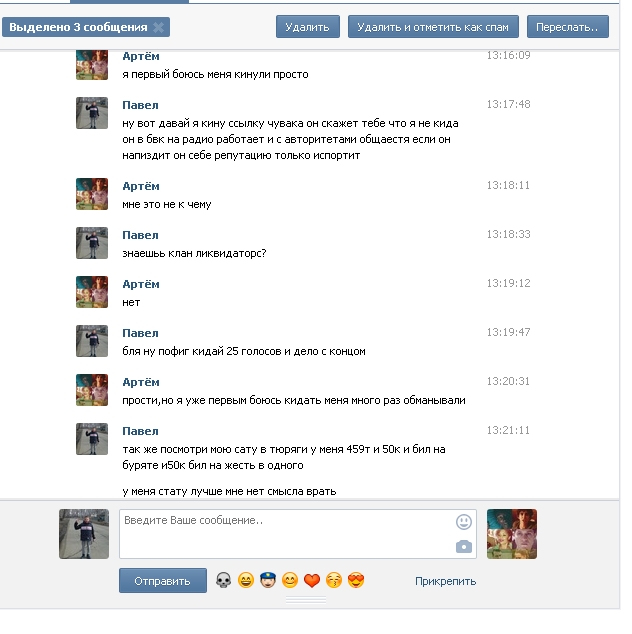The width and height of the screenshot is (632, 634).
Task: Click Артём's large avatar beside input box
Action: tap(512, 534)
